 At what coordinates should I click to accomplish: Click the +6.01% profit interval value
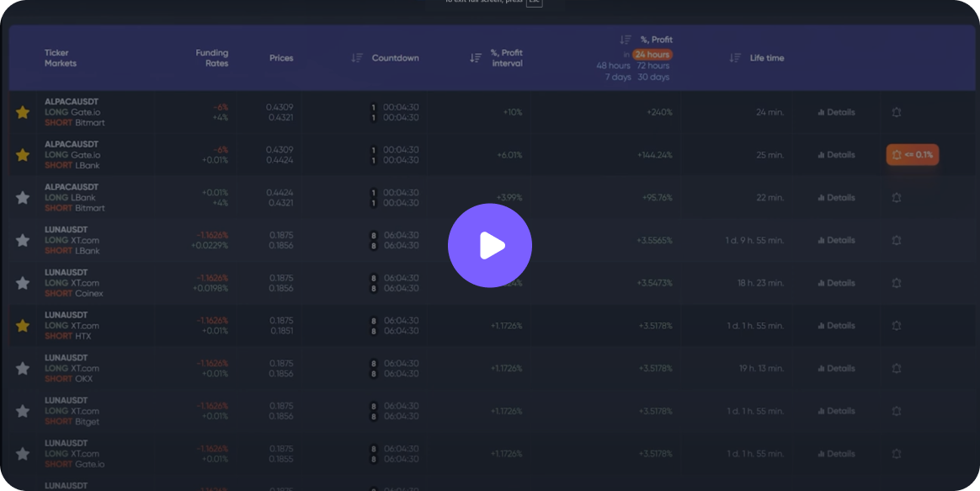pos(509,155)
